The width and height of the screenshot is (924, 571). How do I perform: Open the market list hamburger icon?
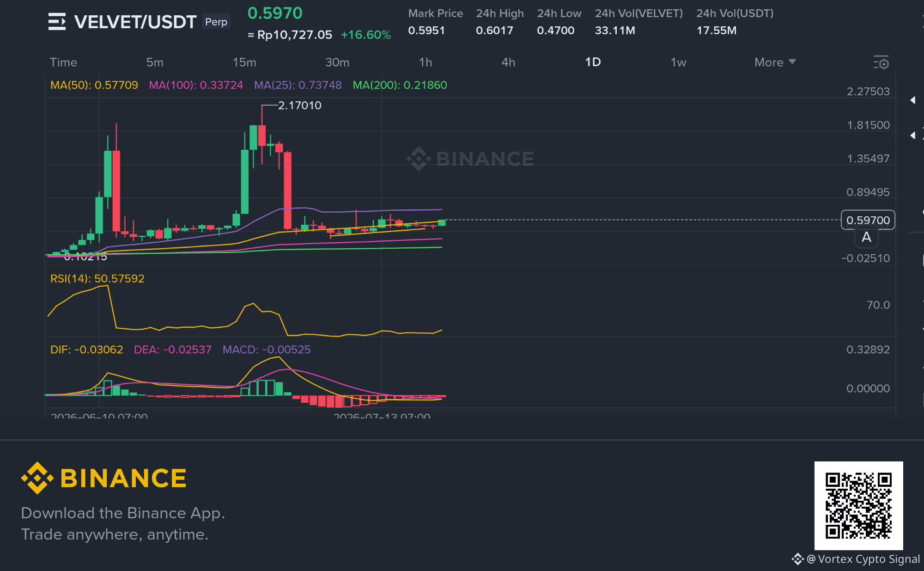(57, 22)
